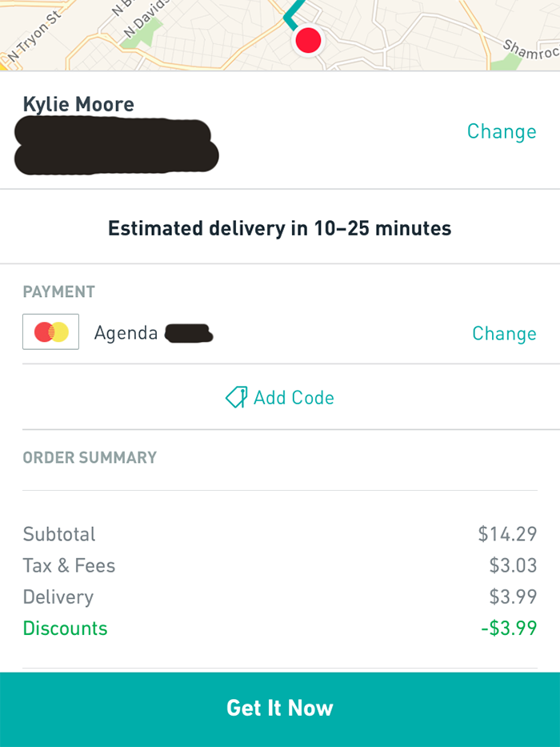Tap the -$3.99 discount amount

click(x=508, y=628)
